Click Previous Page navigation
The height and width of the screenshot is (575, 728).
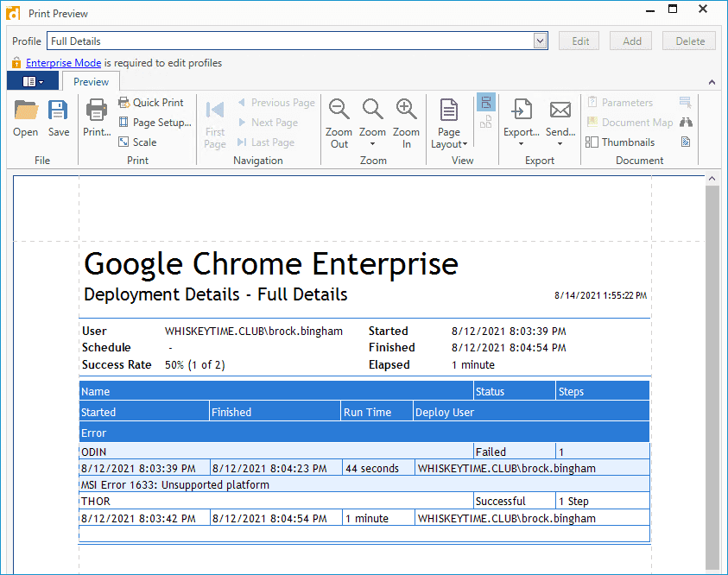pyautogui.click(x=276, y=103)
